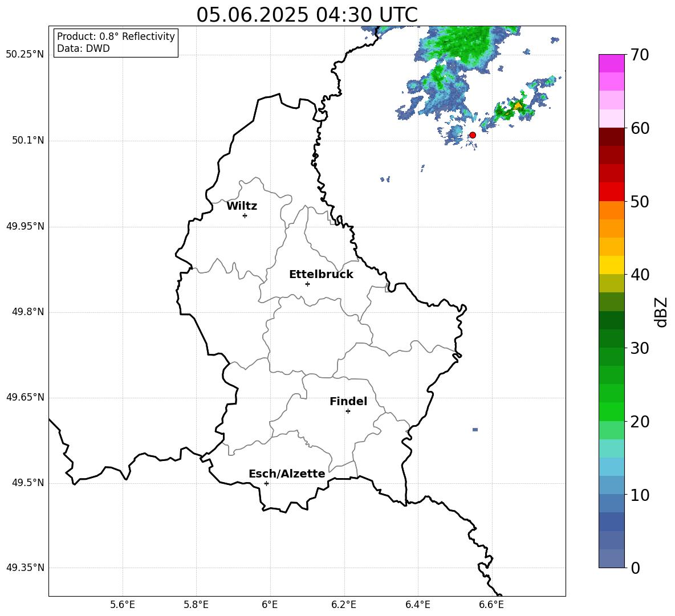The height and width of the screenshot is (616, 675).
Task: Click the Product: 0.8° Reflectivity text
Action: (x=116, y=36)
